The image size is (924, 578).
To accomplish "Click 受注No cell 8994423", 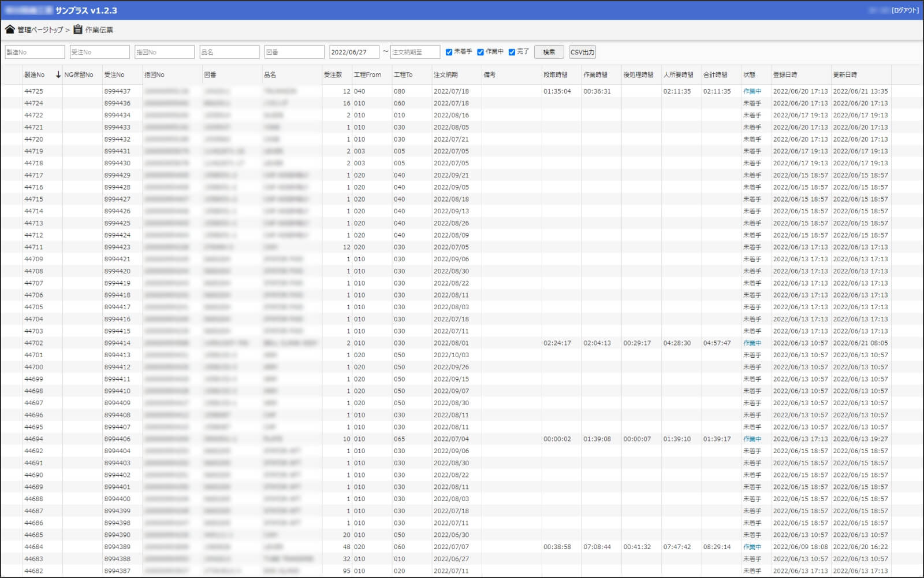I will tap(117, 247).
